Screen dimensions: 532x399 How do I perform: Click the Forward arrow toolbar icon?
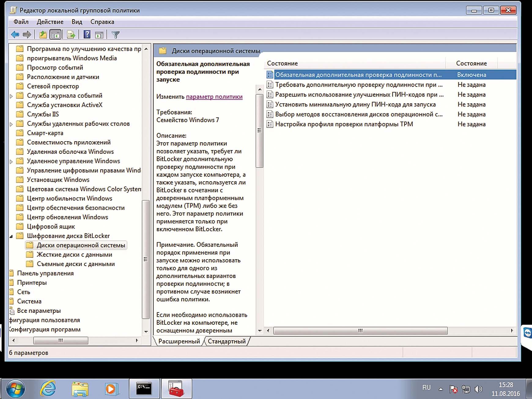click(x=27, y=35)
